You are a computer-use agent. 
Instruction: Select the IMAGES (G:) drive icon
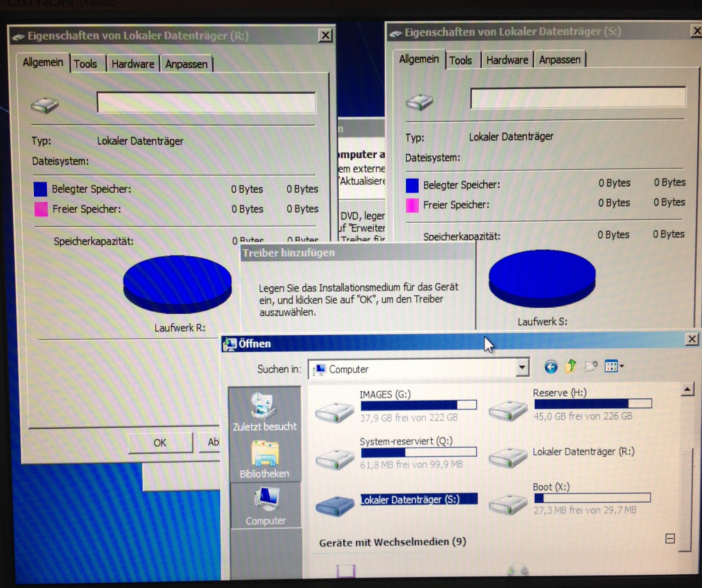[334, 413]
